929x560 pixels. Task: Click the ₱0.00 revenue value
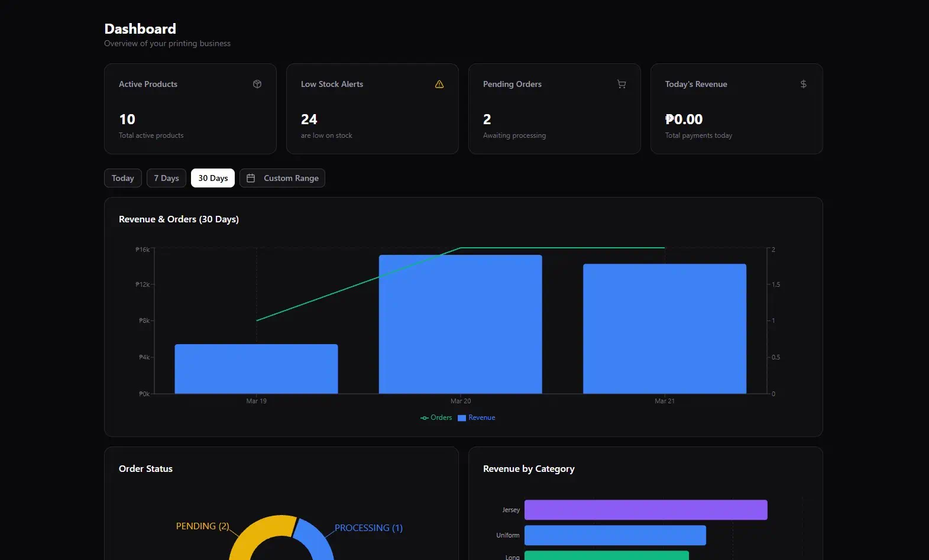click(684, 119)
